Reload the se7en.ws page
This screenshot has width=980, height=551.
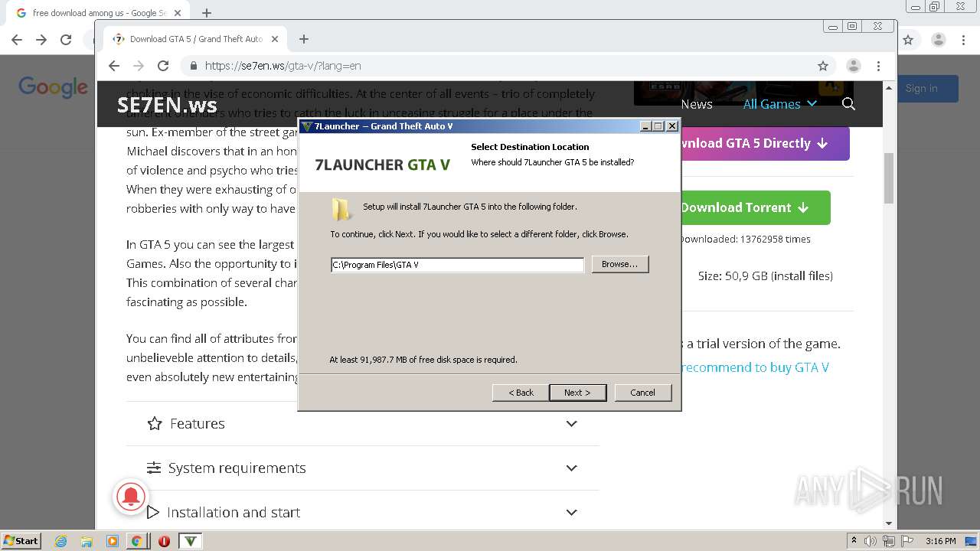coord(163,66)
